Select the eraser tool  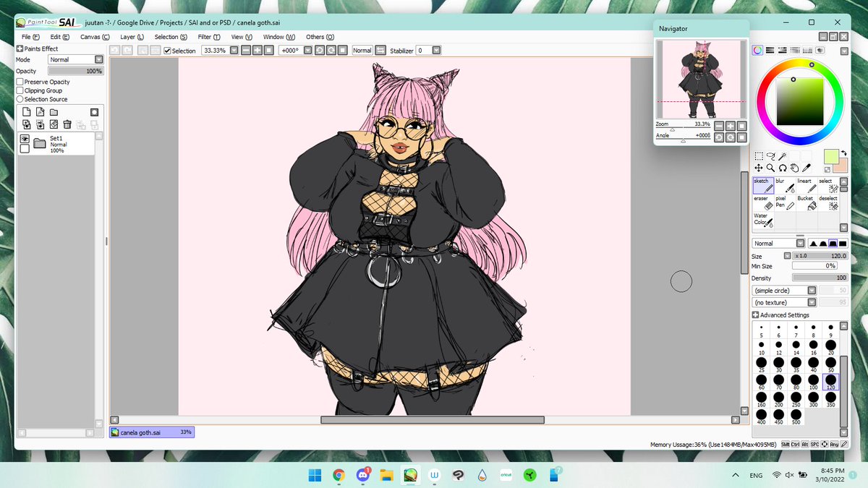click(x=763, y=202)
